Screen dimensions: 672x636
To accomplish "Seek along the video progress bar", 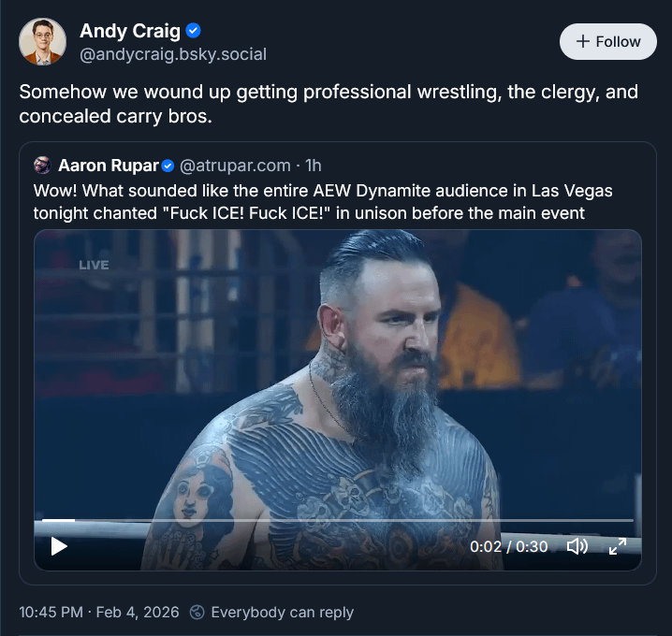I will (338, 520).
